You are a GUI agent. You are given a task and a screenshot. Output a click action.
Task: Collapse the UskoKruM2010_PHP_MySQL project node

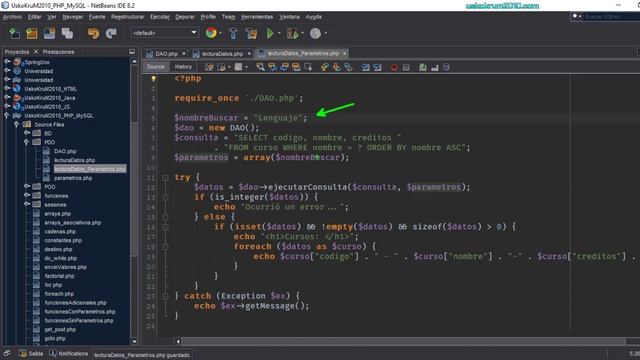(x=7, y=115)
